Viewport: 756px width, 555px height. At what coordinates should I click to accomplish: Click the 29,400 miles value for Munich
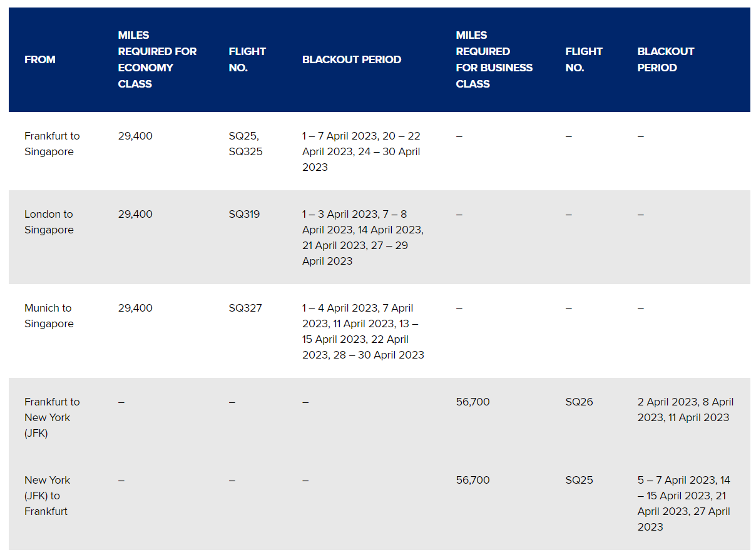pos(135,308)
